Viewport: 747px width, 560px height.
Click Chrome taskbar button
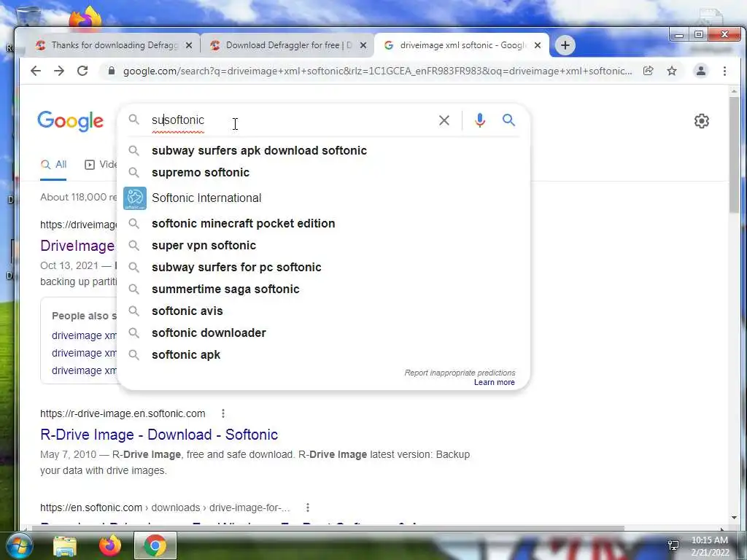pyautogui.click(x=155, y=545)
